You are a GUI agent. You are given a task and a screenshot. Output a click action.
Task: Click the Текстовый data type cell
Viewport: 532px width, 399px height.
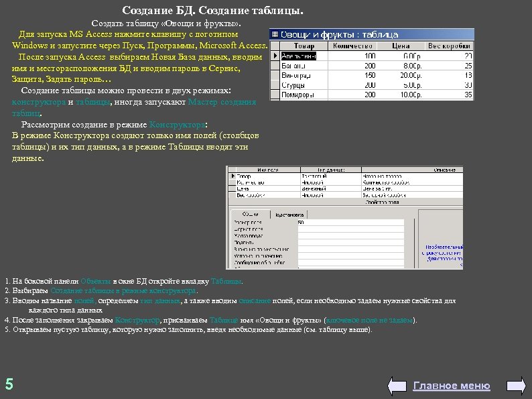click(331, 176)
